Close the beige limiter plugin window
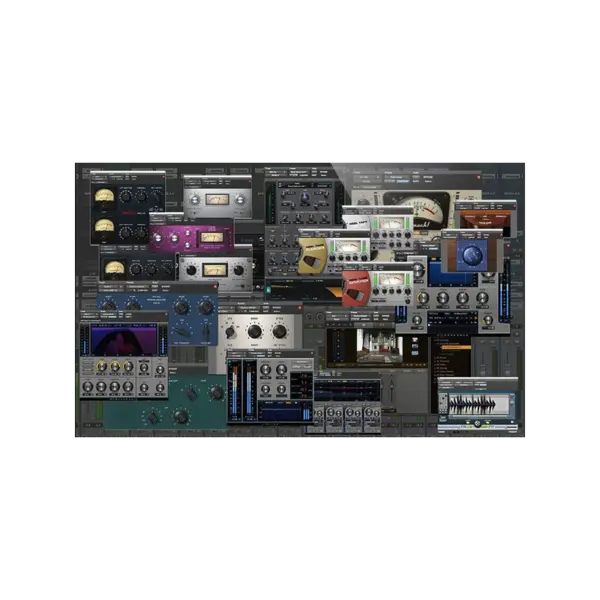Image resolution: width=600 pixels, height=600 pixels. pos(478,177)
